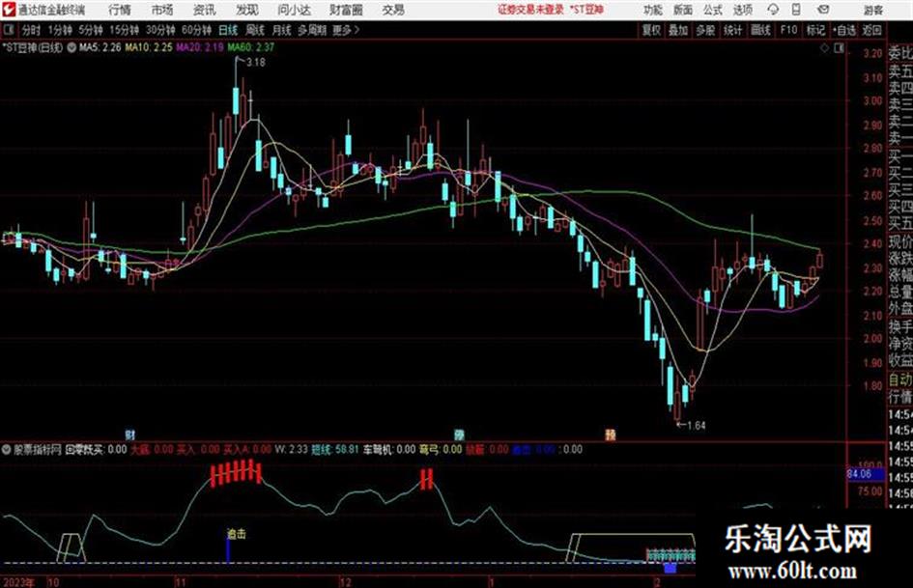Click the 标记 mark toolbar button
The image size is (913, 588).
(815, 30)
